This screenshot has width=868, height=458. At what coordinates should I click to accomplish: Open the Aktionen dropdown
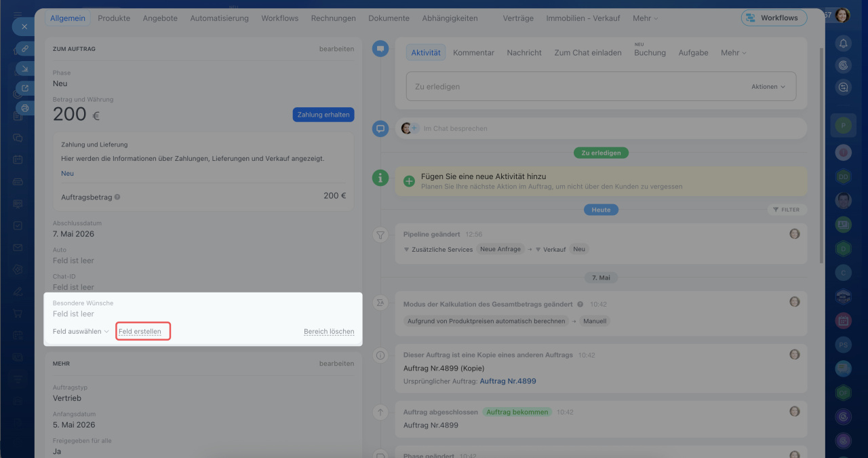click(768, 87)
